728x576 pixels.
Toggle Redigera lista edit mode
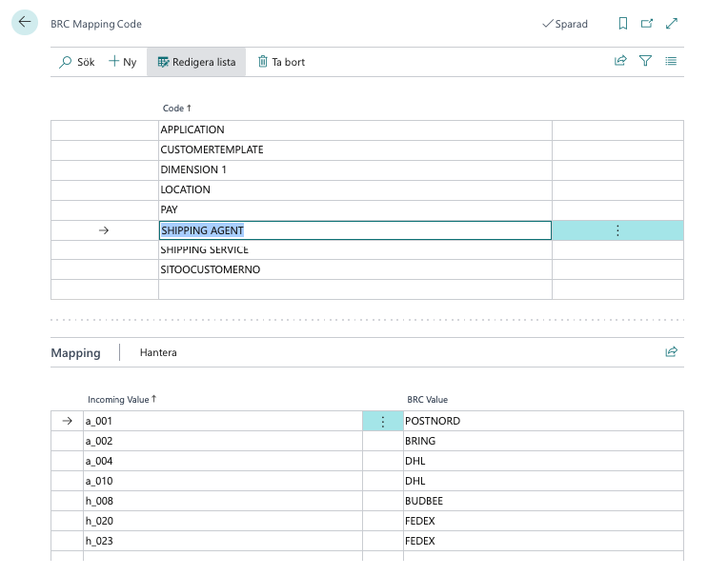pyautogui.click(x=196, y=62)
